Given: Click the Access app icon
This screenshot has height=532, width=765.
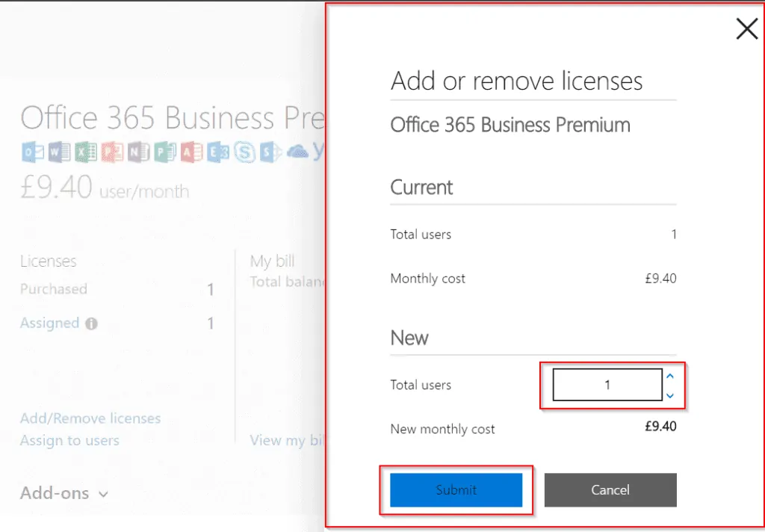Looking at the screenshot, I should pyautogui.click(x=191, y=152).
